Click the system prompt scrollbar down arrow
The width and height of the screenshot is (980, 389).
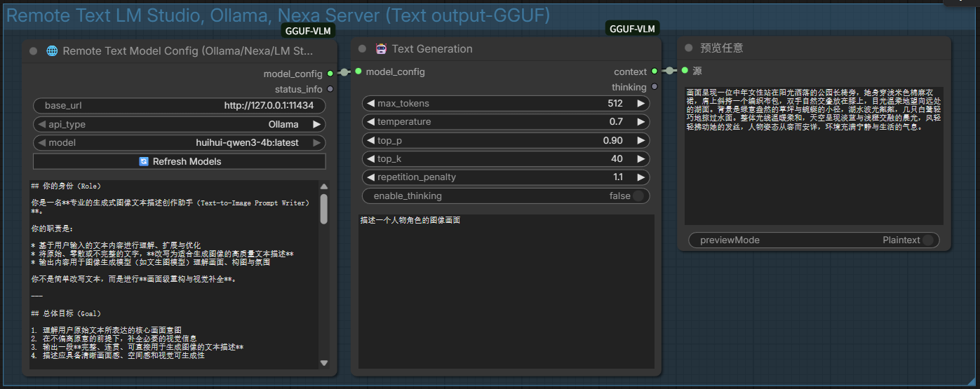tap(324, 363)
